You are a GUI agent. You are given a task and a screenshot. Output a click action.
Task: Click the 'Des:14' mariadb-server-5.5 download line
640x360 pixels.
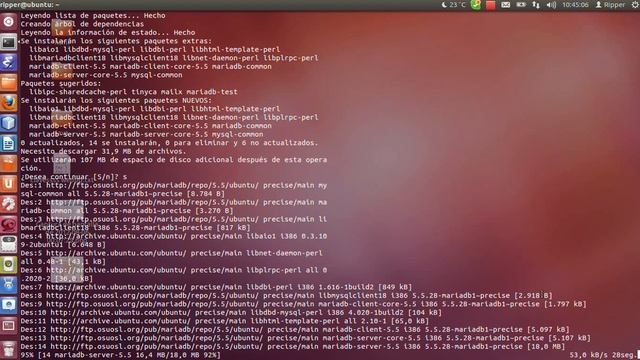coord(293,347)
